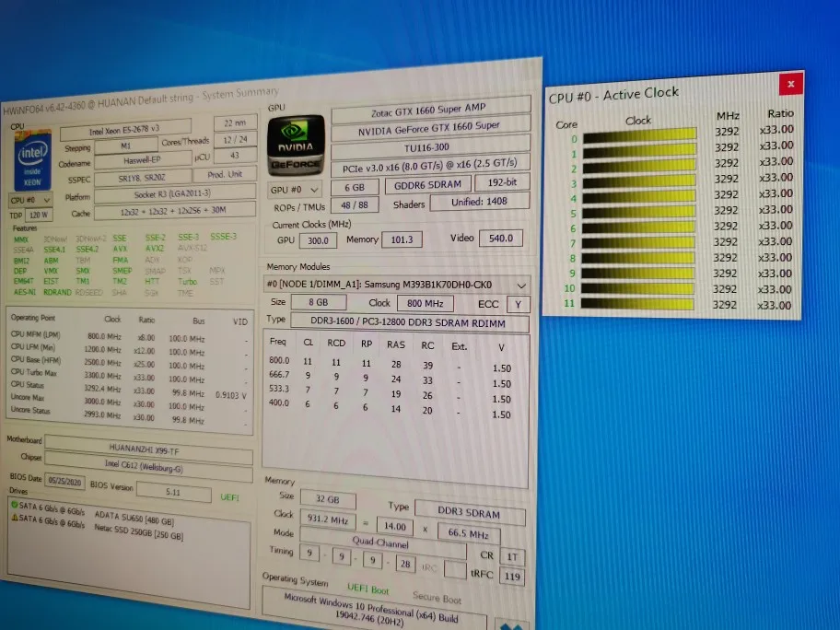Click the Unified: 1408 shaders field
Image resolution: width=840 pixels, height=630 pixels.
(480, 202)
